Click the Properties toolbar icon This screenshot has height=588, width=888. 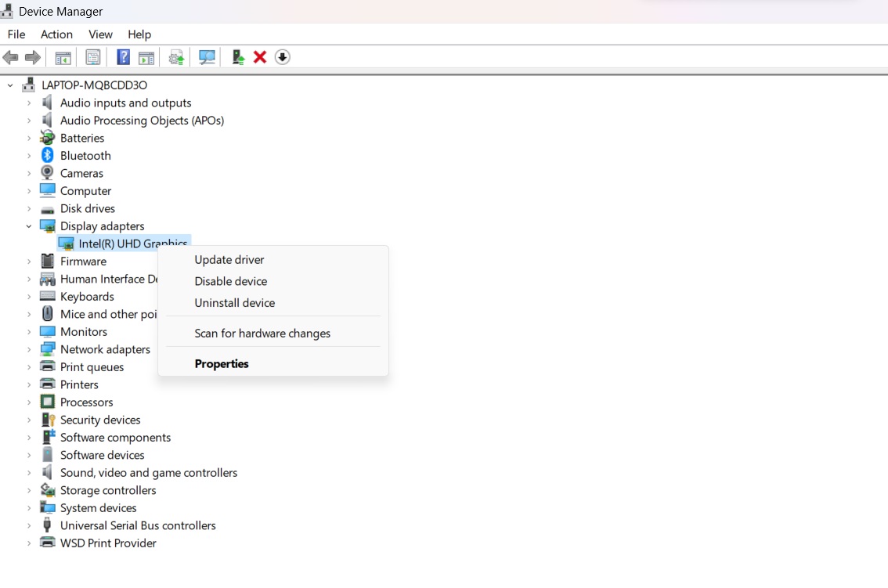coord(93,57)
